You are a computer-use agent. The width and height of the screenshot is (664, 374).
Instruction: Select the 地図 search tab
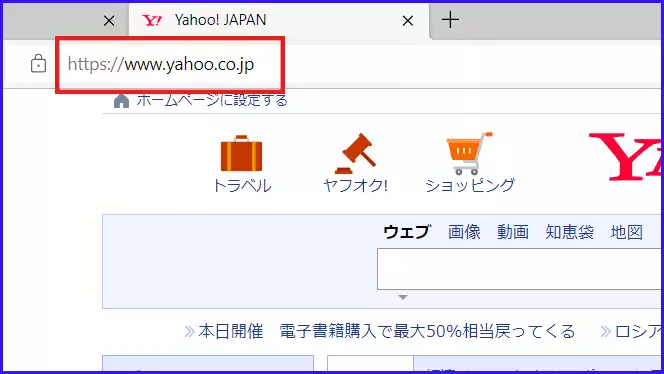click(x=627, y=232)
